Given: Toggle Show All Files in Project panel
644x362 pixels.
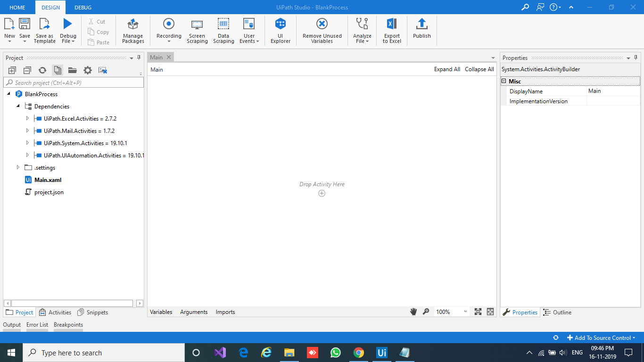Looking at the screenshot, I should (58, 70).
